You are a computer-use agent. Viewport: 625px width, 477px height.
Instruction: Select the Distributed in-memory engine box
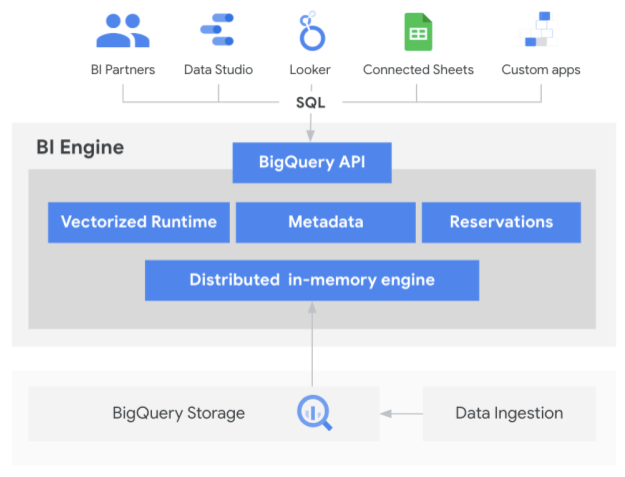[312, 280]
